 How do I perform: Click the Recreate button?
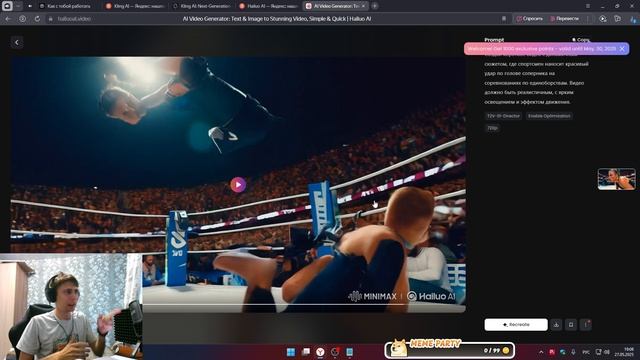[516, 324]
